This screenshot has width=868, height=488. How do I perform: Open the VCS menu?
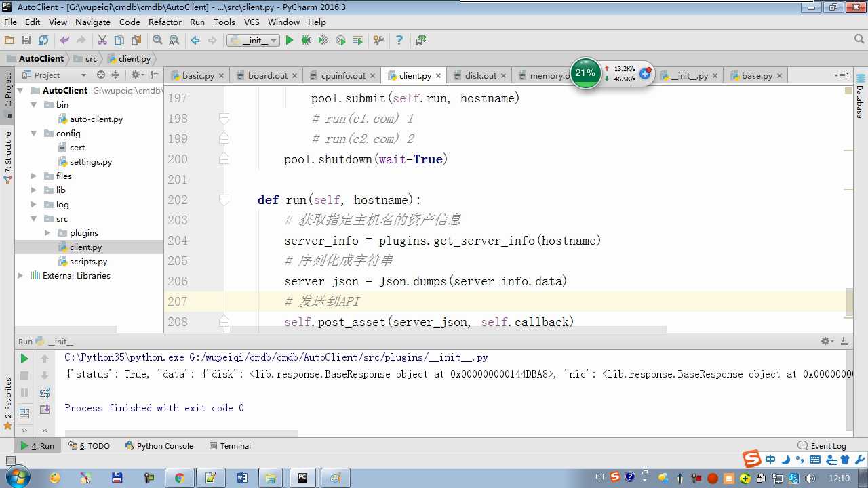click(x=252, y=22)
